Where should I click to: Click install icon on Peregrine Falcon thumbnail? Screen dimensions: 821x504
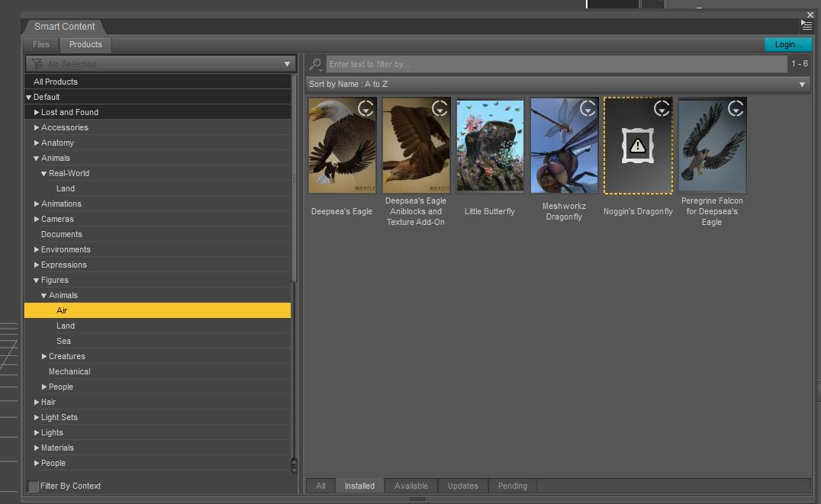click(x=735, y=108)
